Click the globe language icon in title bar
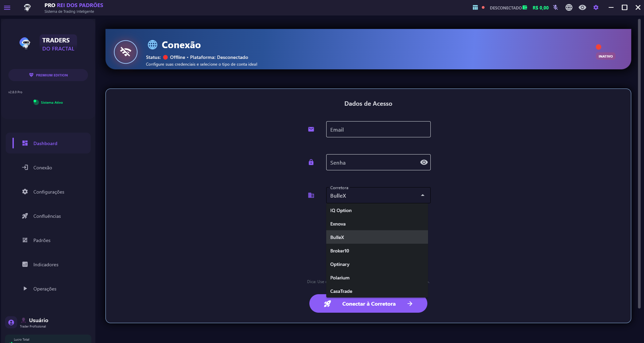The image size is (644, 343). point(569,7)
